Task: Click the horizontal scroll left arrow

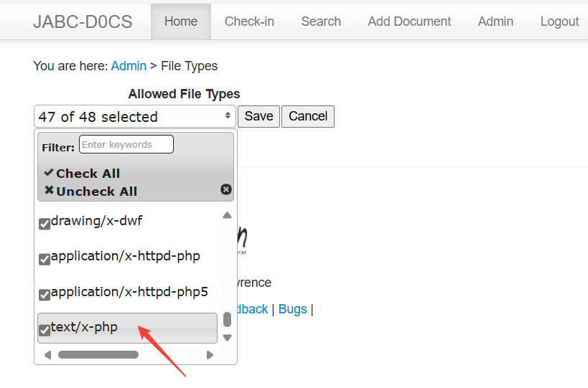Action: click(47, 355)
